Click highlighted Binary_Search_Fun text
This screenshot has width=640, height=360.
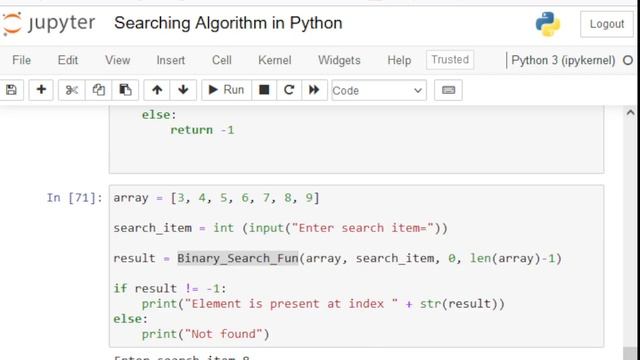click(x=238, y=258)
